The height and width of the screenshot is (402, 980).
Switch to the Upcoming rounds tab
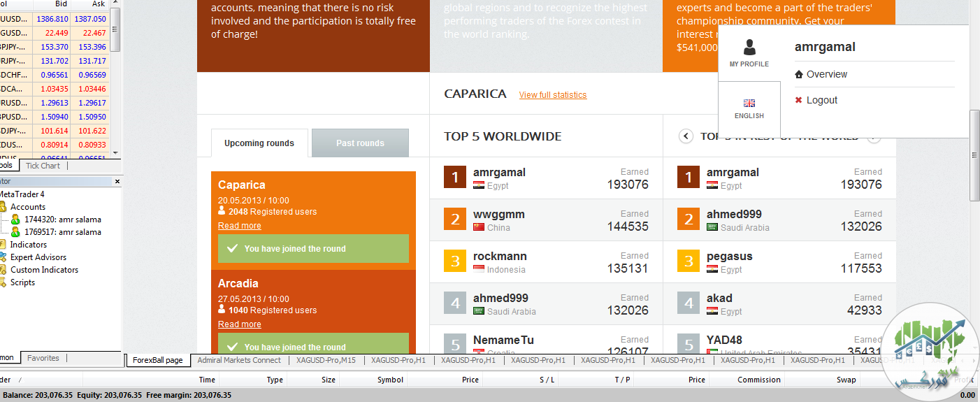point(259,143)
